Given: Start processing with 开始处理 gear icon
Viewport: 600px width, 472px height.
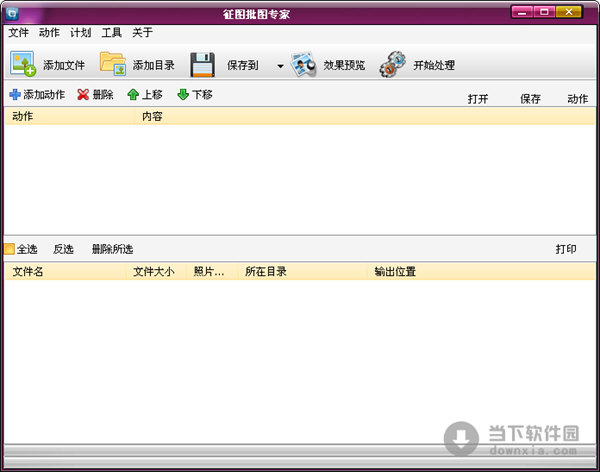Looking at the screenshot, I should [x=393, y=65].
